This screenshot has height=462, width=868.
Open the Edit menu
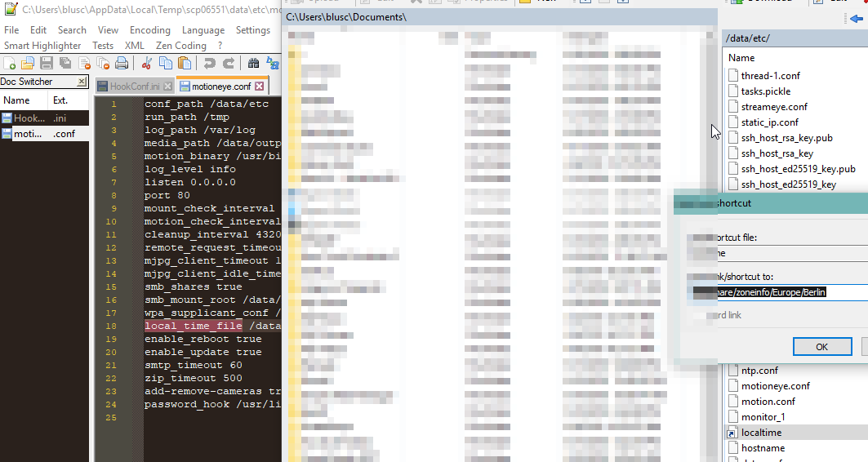coord(38,30)
